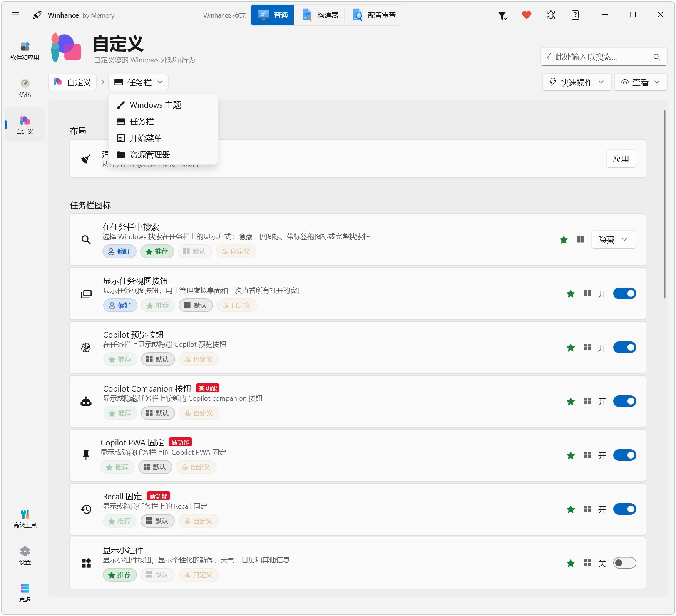Turn off Copilot PWA 固定 toggle
This screenshot has width=676, height=616.
(x=624, y=455)
